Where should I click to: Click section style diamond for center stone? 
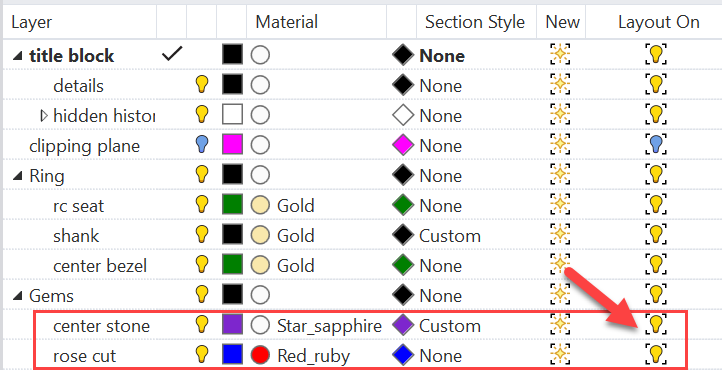click(403, 326)
